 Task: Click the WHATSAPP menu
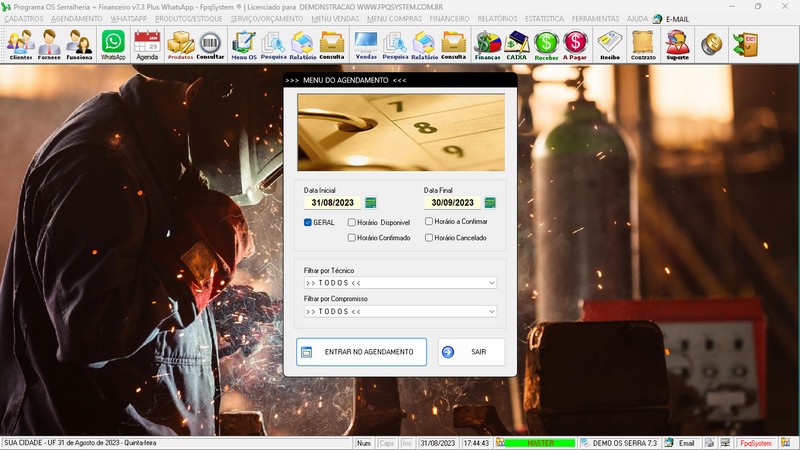pos(129,19)
